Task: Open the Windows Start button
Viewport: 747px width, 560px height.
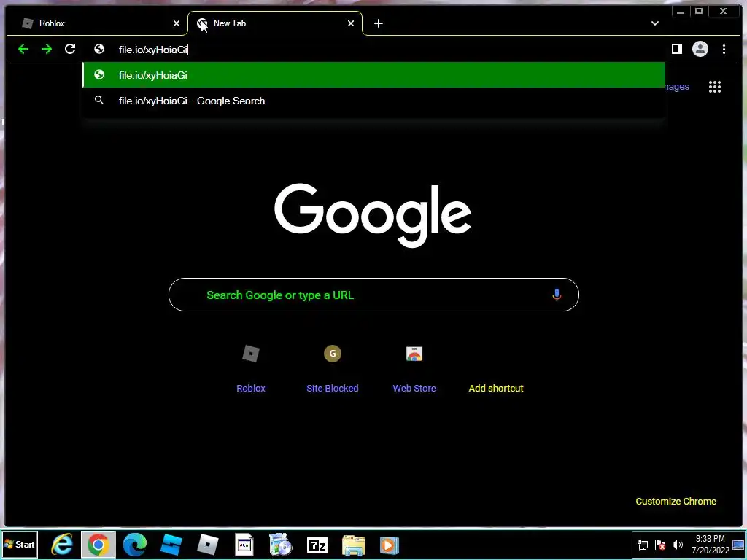Action: pos(20,544)
